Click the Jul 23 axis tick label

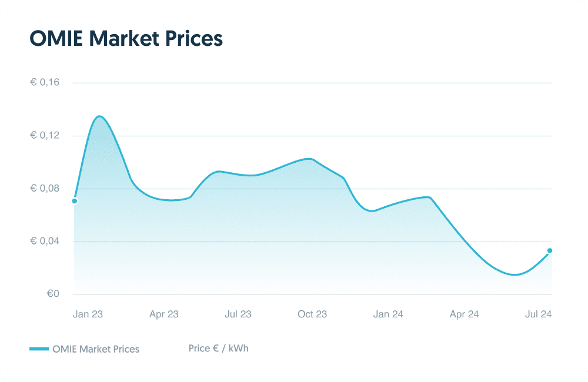238,314
